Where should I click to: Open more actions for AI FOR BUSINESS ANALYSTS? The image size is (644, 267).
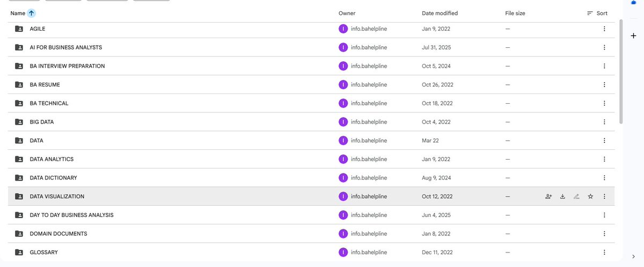(x=604, y=47)
